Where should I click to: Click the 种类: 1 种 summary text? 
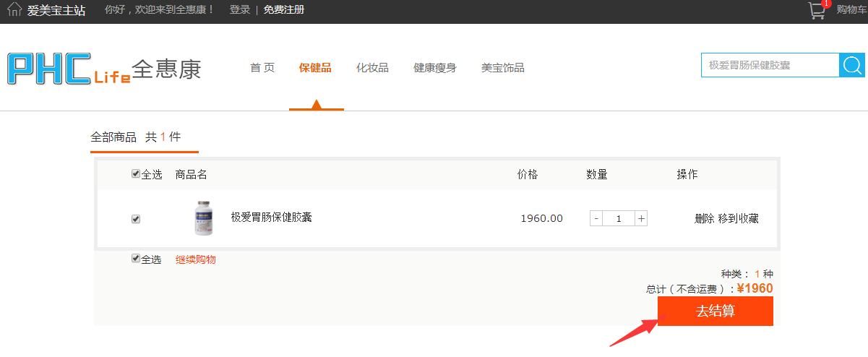tap(747, 275)
